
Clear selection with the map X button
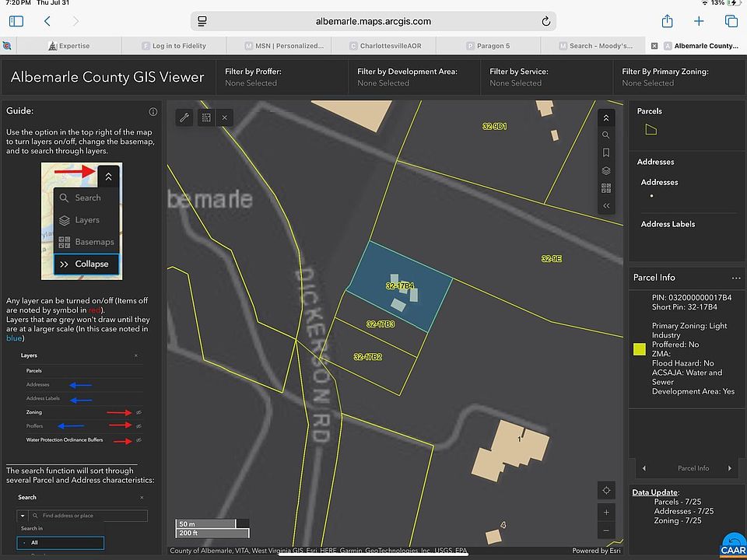(x=224, y=117)
